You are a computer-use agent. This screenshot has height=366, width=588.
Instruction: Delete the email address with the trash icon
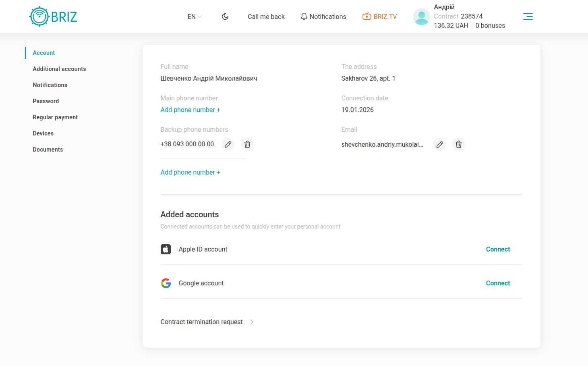(x=459, y=144)
